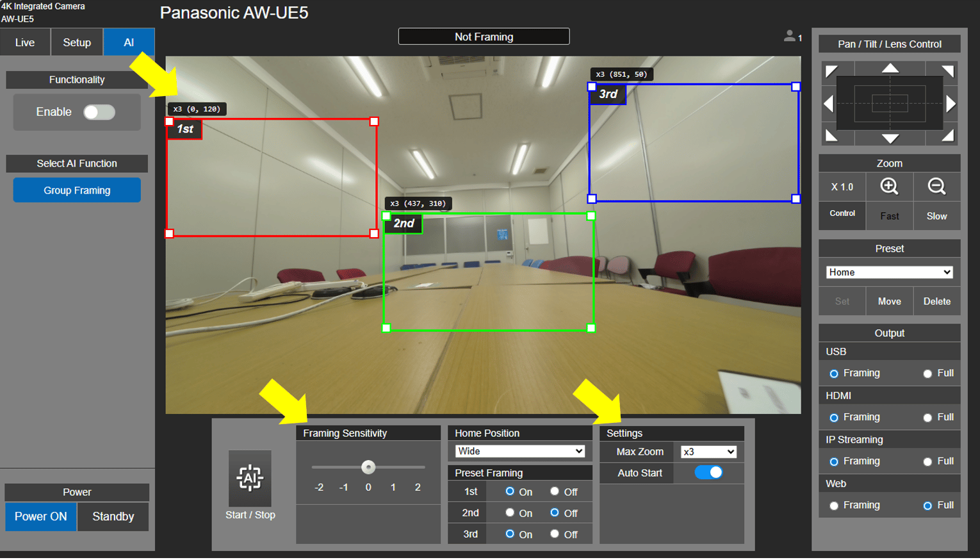Screen dimensions: 980x560
Task: Move camera diagonally up-right
Action: [x=949, y=70]
